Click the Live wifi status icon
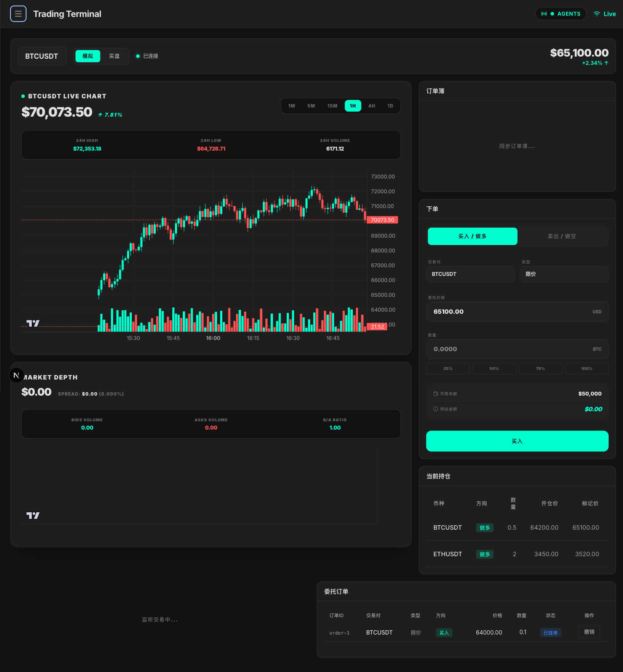Screen dimensions: 623x672 tap(597, 14)
